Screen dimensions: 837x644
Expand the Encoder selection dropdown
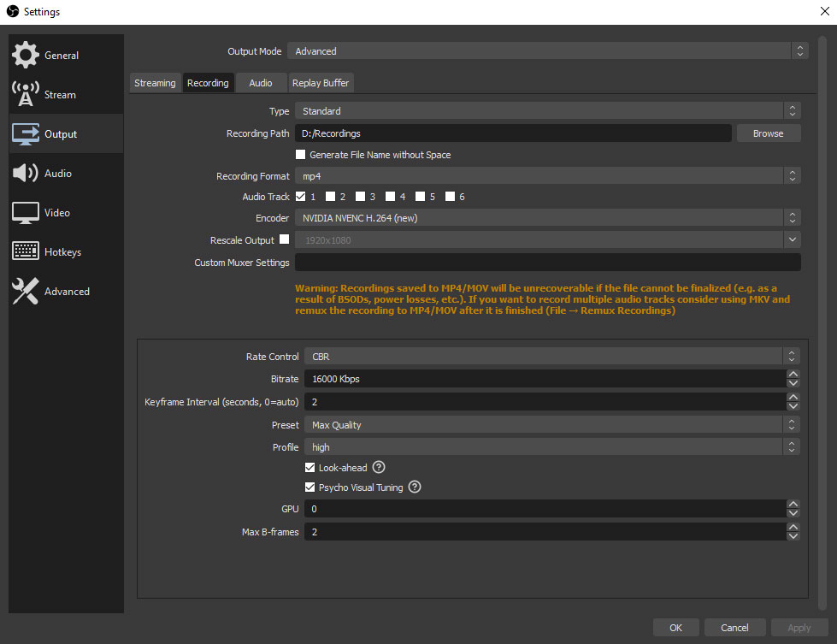pos(547,217)
